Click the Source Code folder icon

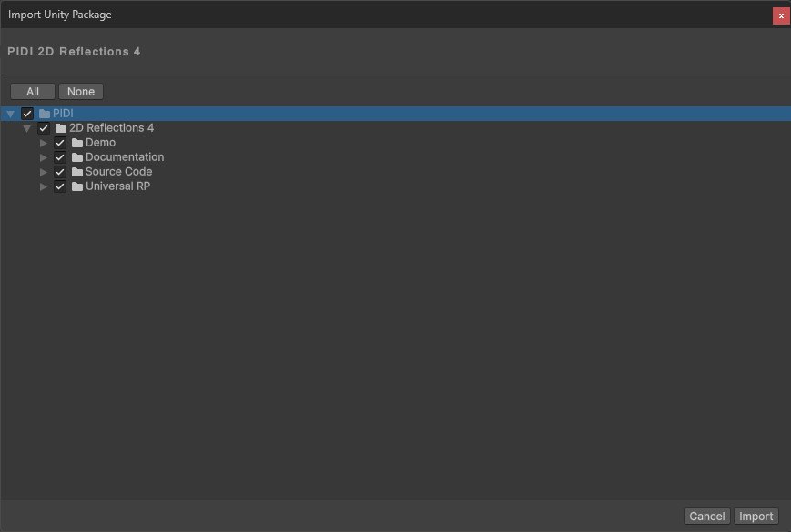click(x=77, y=172)
